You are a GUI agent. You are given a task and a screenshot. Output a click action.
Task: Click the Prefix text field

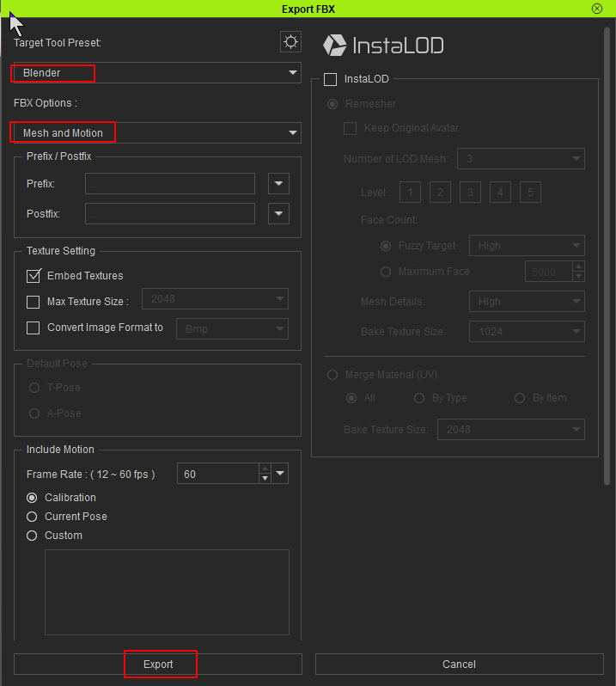click(x=170, y=184)
